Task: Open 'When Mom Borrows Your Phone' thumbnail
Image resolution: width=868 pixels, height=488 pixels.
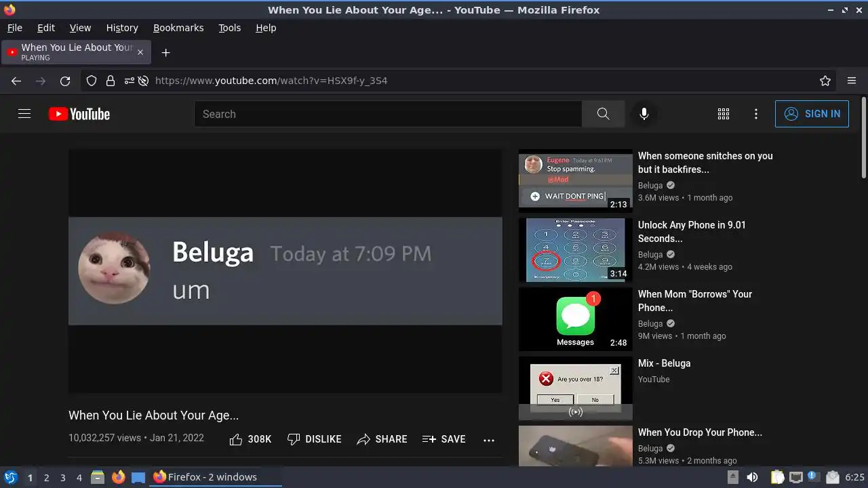Action: point(576,319)
